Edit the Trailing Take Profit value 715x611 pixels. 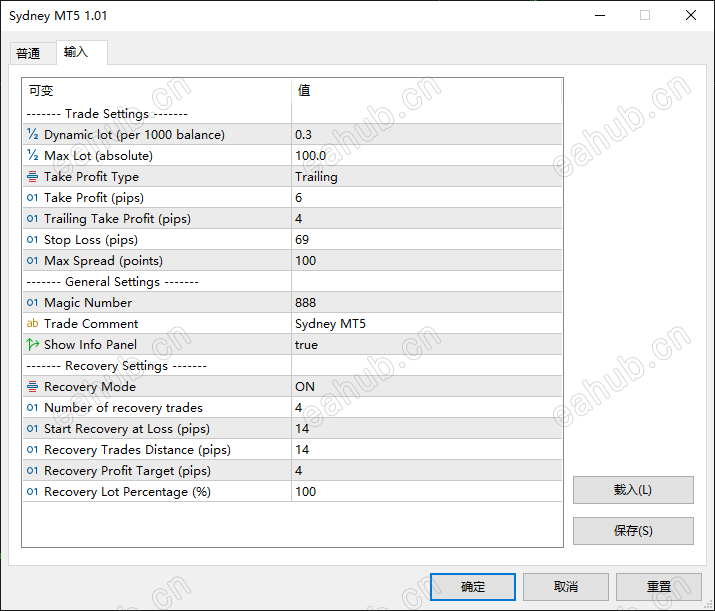(426, 218)
